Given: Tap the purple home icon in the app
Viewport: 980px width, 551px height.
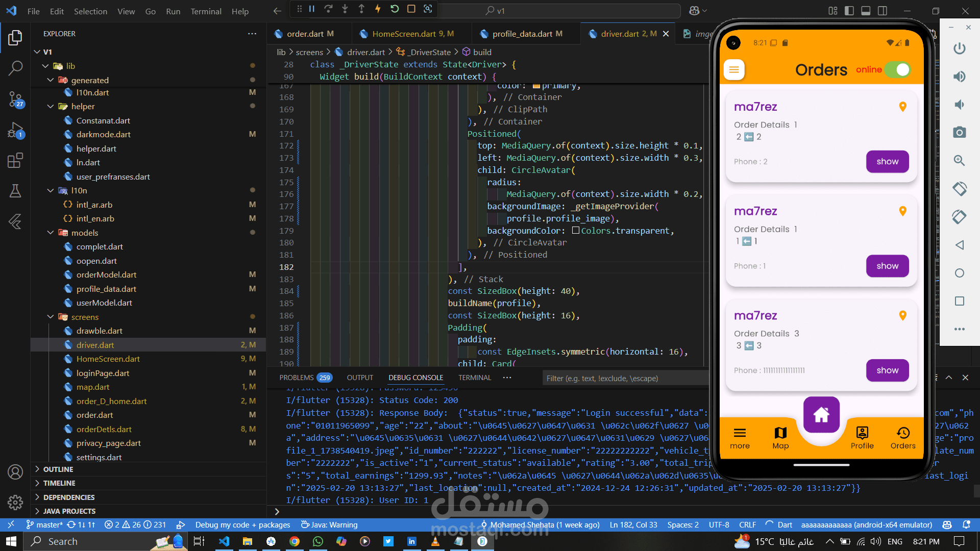Looking at the screenshot, I should 821,414.
